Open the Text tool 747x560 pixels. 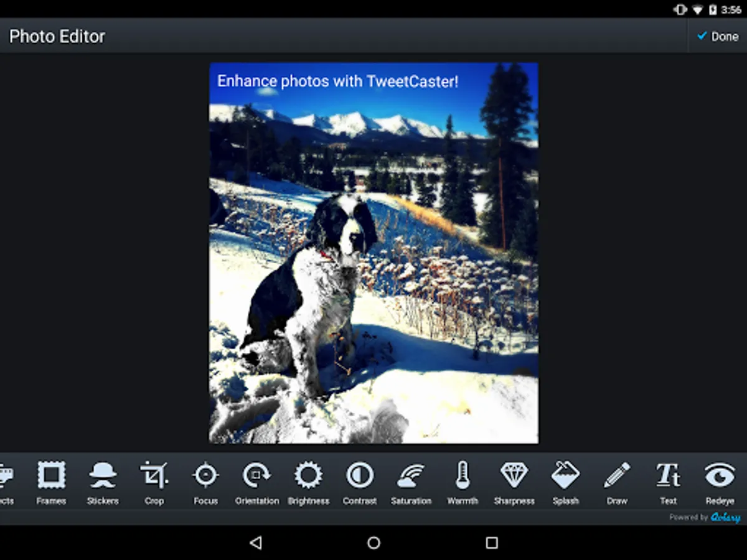pyautogui.click(x=669, y=483)
